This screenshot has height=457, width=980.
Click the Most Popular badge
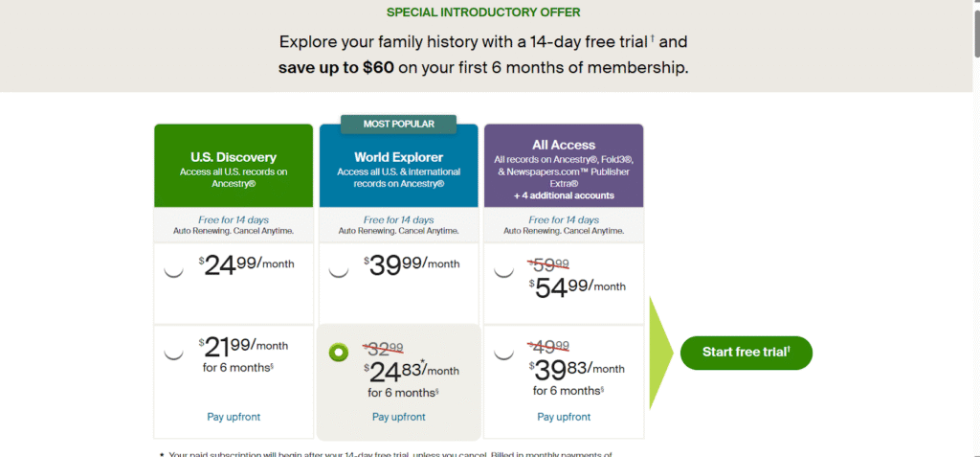pyautogui.click(x=398, y=124)
